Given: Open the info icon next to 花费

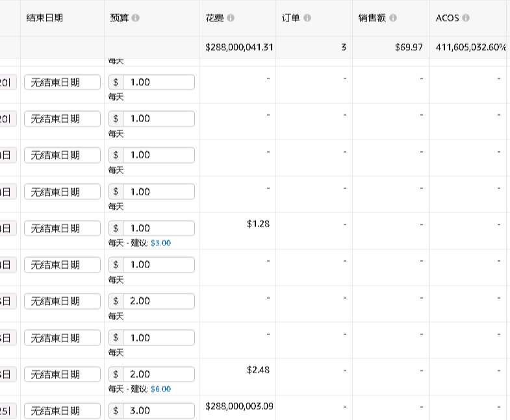Looking at the screenshot, I should [231, 18].
